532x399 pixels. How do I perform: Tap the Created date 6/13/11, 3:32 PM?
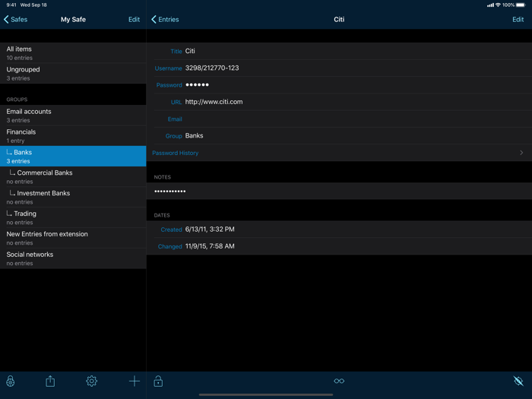pyautogui.click(x=210, y=230)
